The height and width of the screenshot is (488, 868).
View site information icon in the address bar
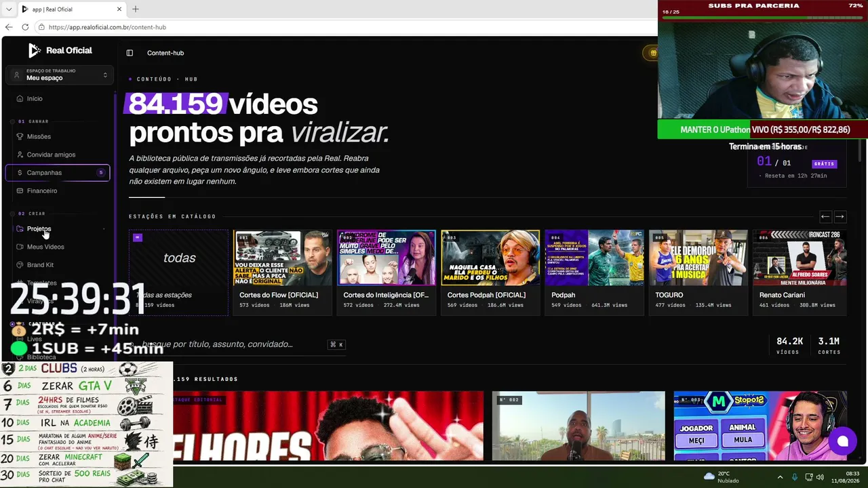point(41,27)
